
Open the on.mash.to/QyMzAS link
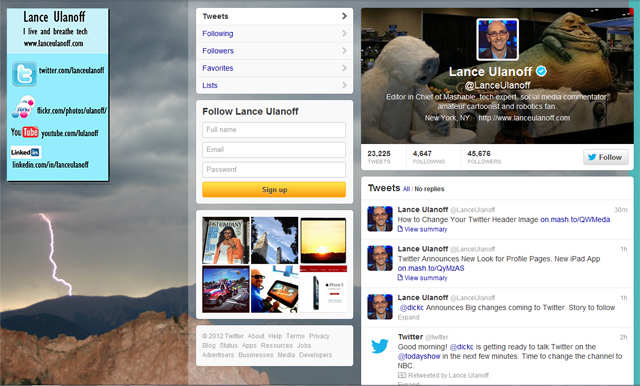pos(431,268)
